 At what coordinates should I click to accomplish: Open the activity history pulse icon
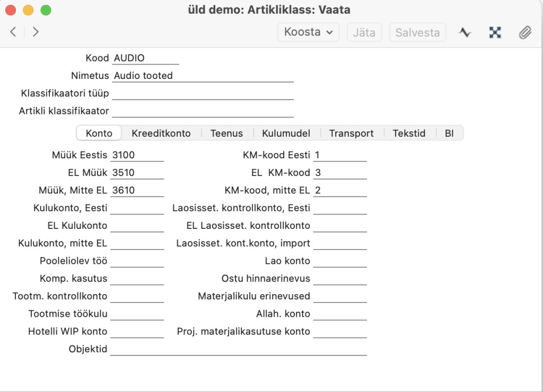tap(465, 32)
